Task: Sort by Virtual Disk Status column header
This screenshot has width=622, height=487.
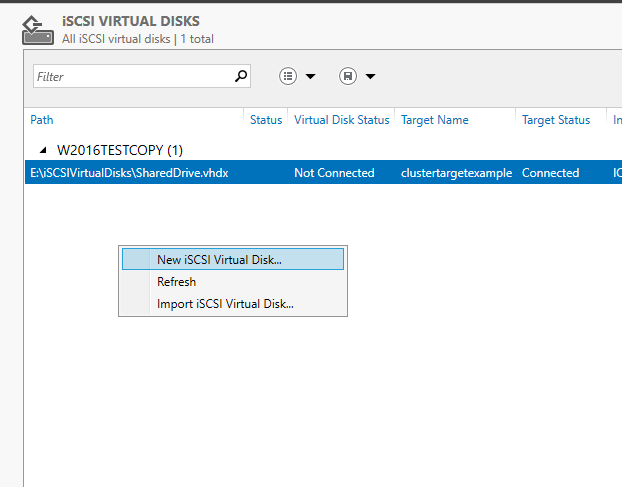Action: [341, 120]
